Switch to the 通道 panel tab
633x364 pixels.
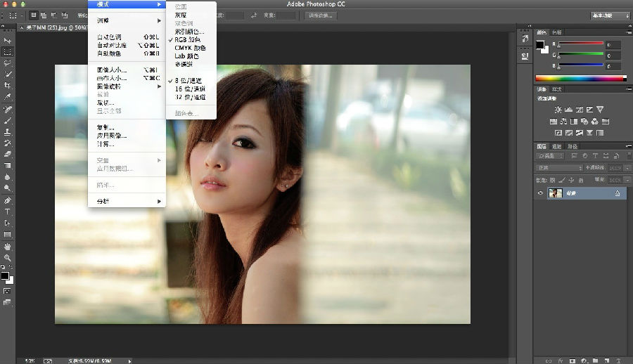pos(556,146)
